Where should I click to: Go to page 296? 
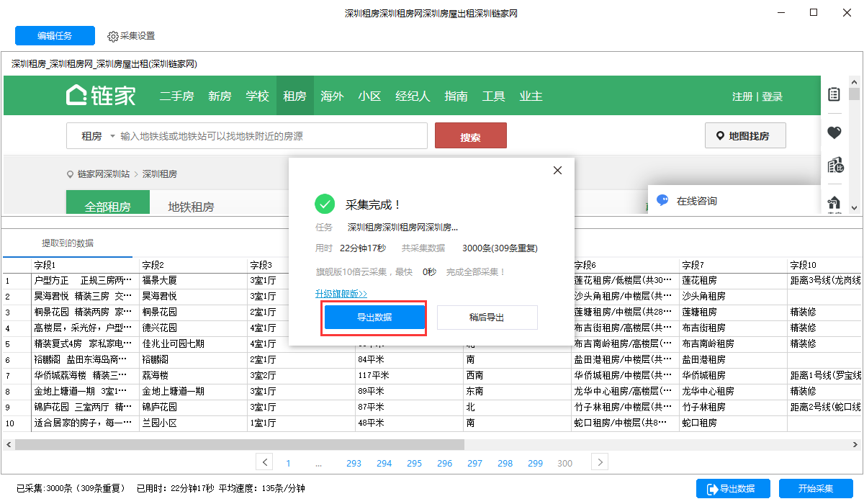[444, 464]
